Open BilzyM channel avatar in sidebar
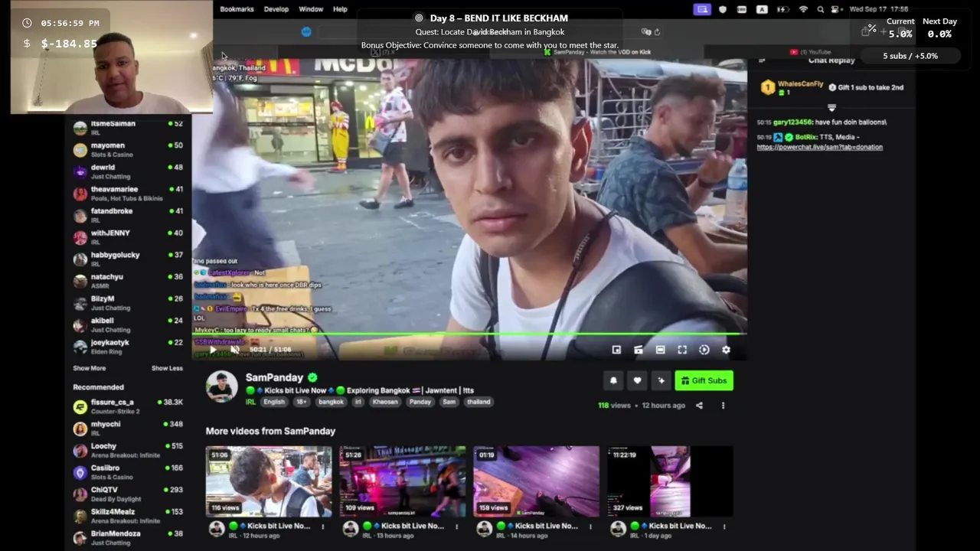Screen dimensions: 980x551 point(80,303)
